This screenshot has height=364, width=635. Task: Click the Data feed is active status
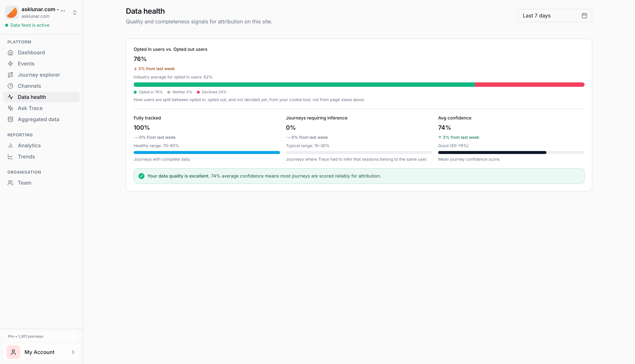pos(30,25)
